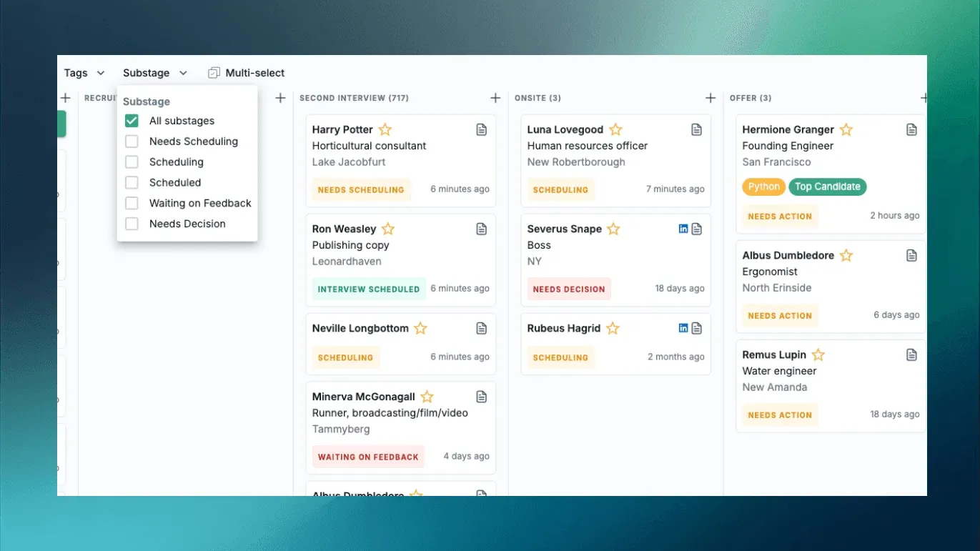980x551 pixels.
Task: Star Luna Lovegood's candidate card
Action: tap(615, 129)
